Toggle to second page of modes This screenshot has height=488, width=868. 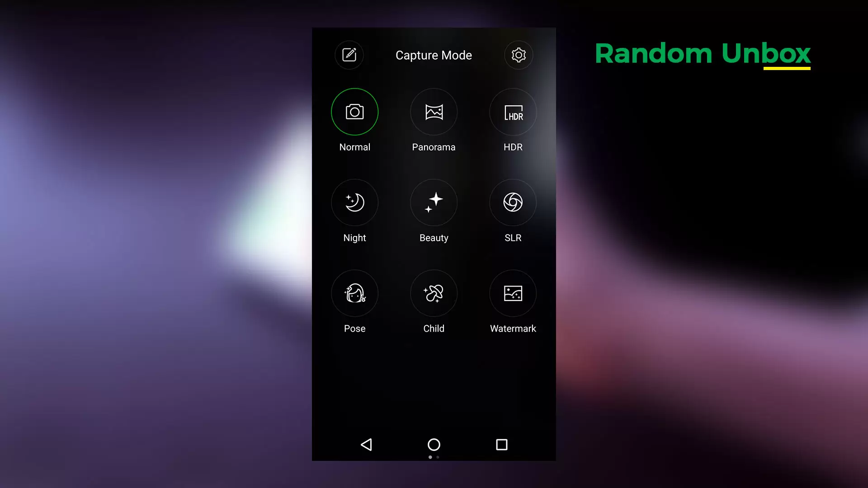tap(438, 457)
